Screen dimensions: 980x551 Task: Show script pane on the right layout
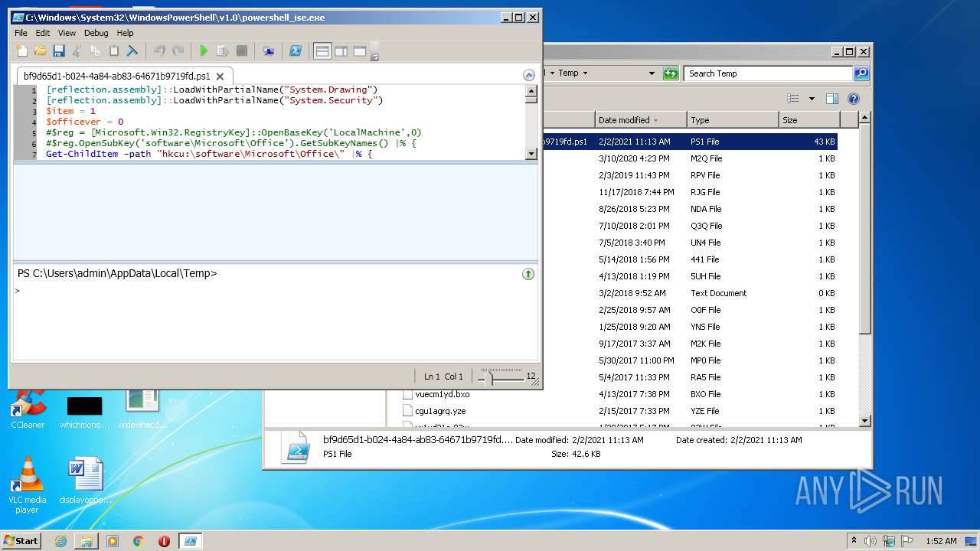(x=341, y=51)
